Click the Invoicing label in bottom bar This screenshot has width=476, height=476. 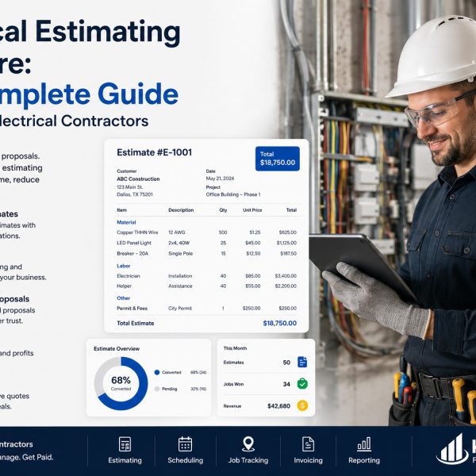(308, 460)
